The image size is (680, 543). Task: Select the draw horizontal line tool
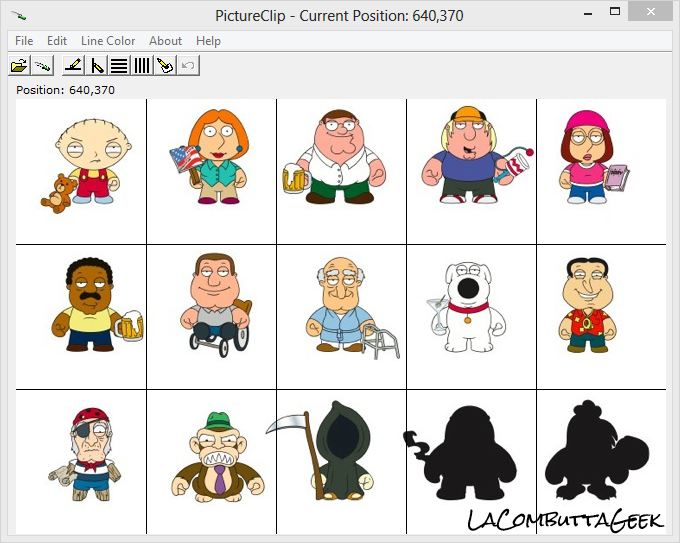pos(74,65)
